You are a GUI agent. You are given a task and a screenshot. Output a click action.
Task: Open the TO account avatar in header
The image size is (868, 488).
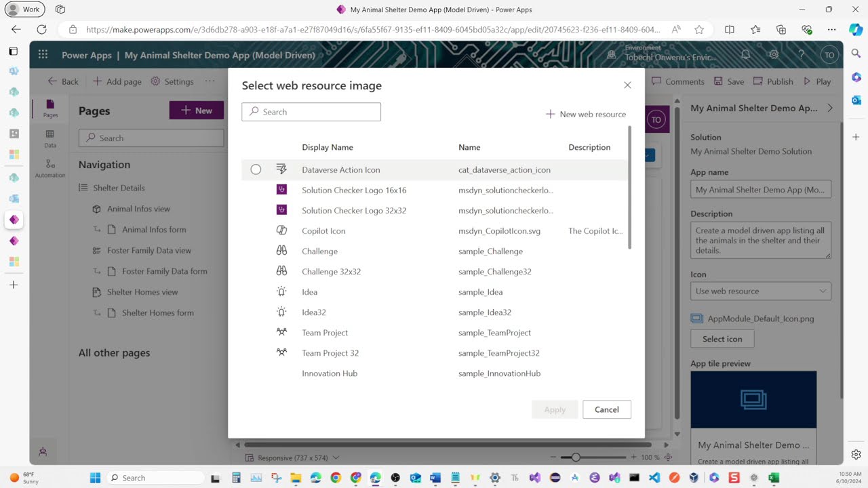click(x=829, y=55)
